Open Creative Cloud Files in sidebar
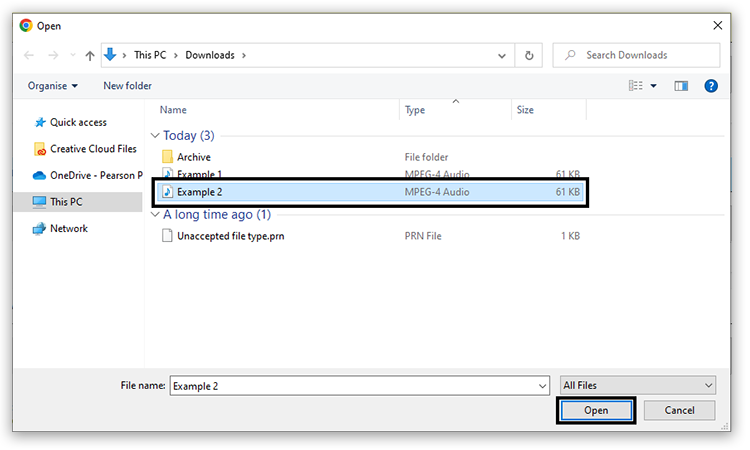This screenshot has width=750, height=450. (x=92, y=149)
